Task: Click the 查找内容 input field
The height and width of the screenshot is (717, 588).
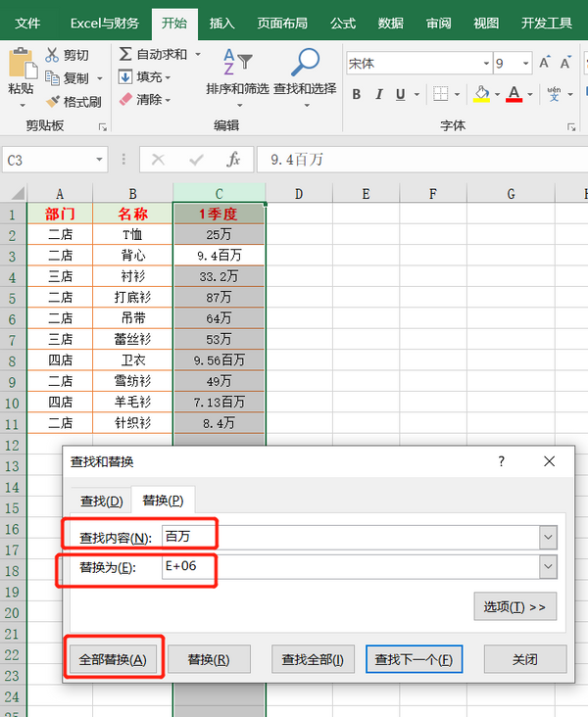Action: 351,538
